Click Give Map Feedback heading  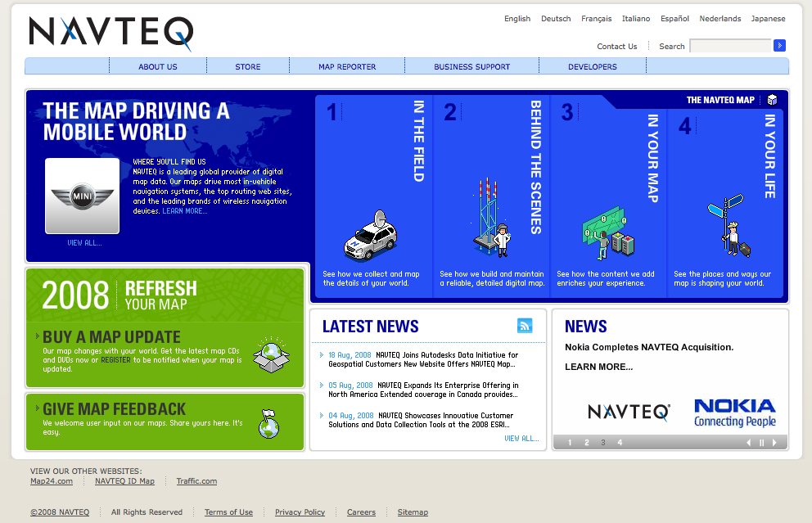coord(114,409)
